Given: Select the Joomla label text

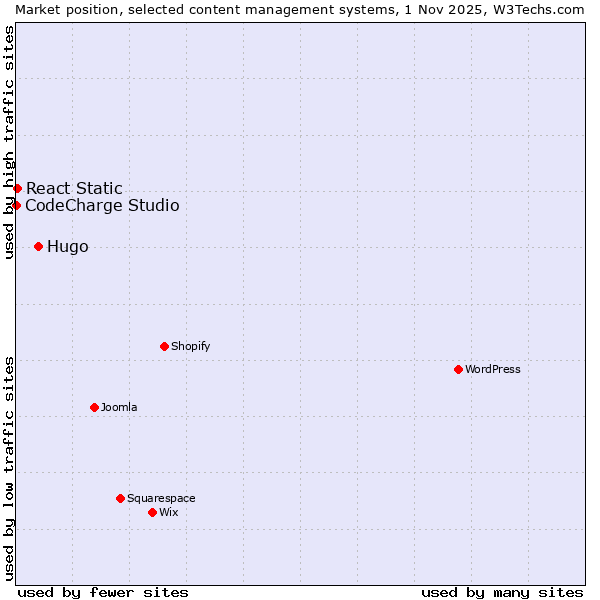Looking at the screenshot, I should point(119,407).
